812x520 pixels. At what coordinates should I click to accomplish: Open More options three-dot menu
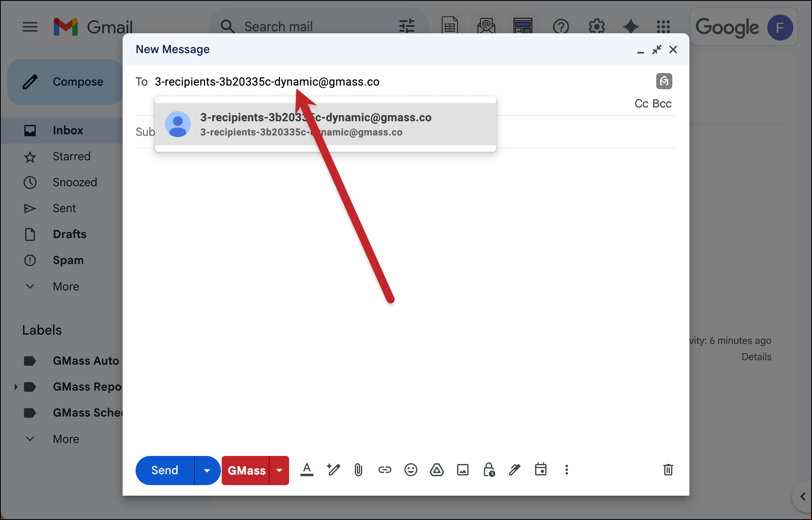pos(566,470)
